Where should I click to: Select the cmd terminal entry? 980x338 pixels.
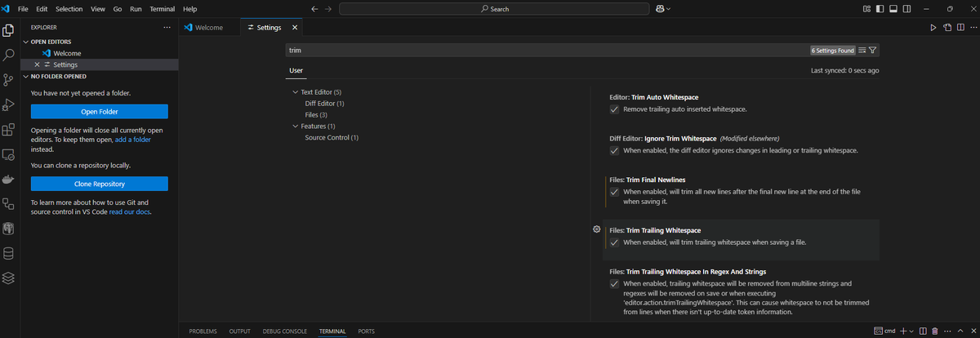884,331
